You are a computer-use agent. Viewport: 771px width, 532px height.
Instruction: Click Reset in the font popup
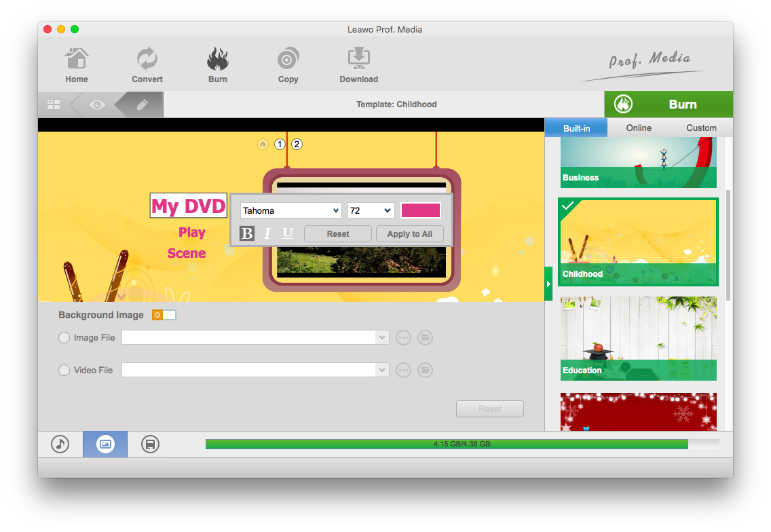coord(338,234)
